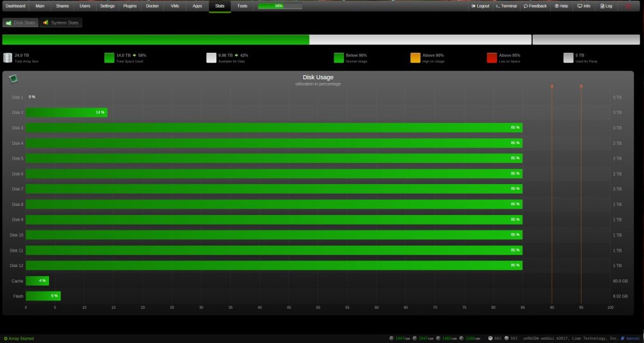Click the red icon beside Log

point(628,6)
